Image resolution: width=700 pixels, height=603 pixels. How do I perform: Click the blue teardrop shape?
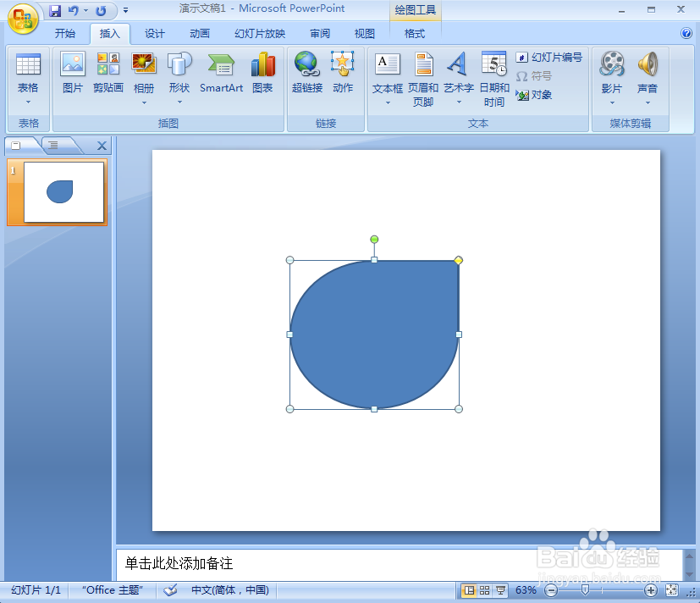point(374,335)
